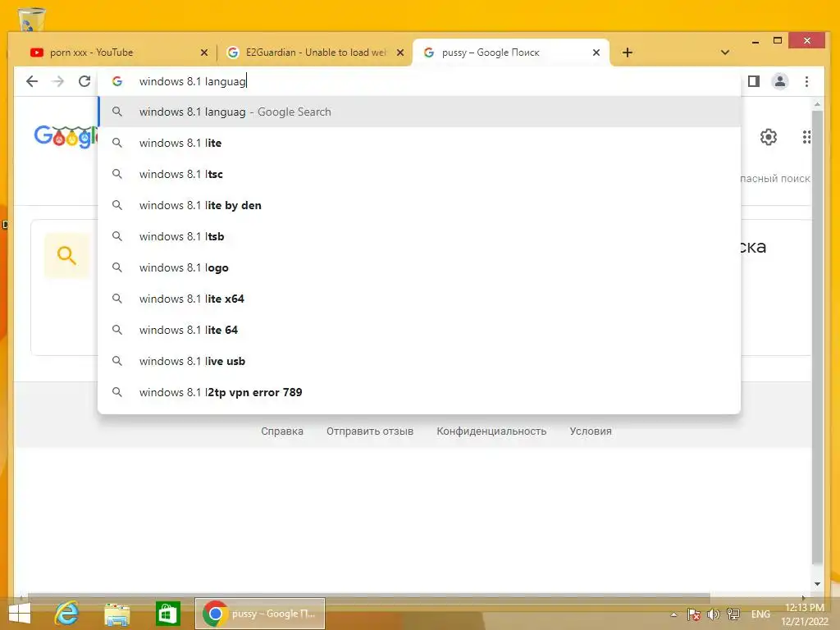Open File Explorer from taskbar
The height and width of the screenshot is (630, 840).
116,614
